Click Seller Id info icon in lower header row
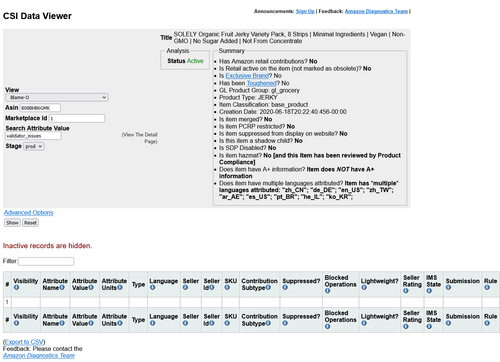Screen dimensions: 500x362 point(212,323)
